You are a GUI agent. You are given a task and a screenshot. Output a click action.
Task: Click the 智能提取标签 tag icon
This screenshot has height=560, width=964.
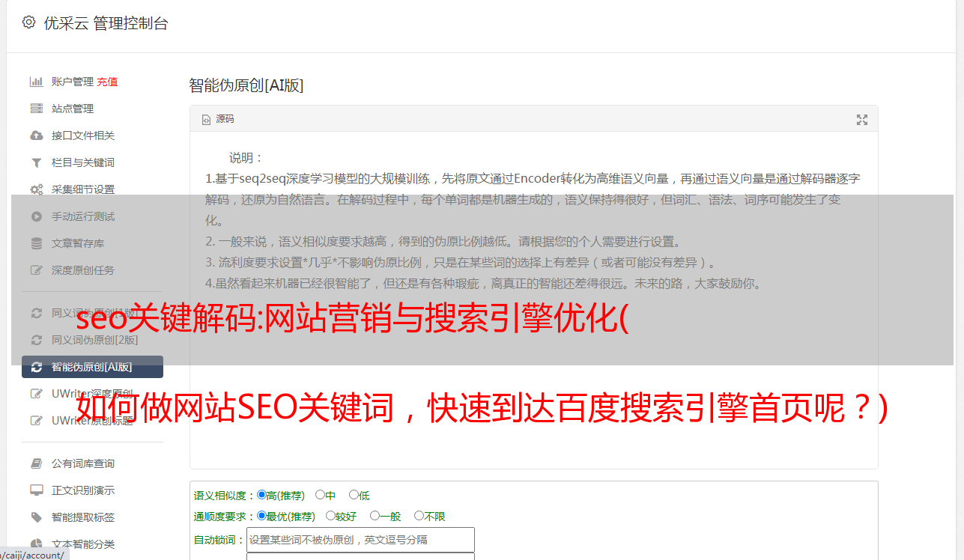pos(36,517)
